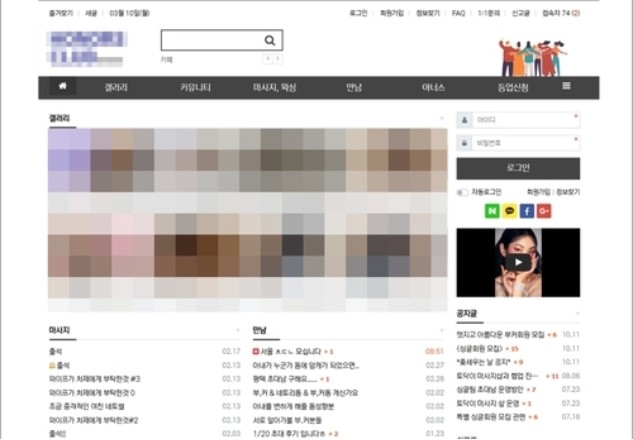Open the 1:1문의 link
This screenshot has width=633, height=440.
coord(489,13)
